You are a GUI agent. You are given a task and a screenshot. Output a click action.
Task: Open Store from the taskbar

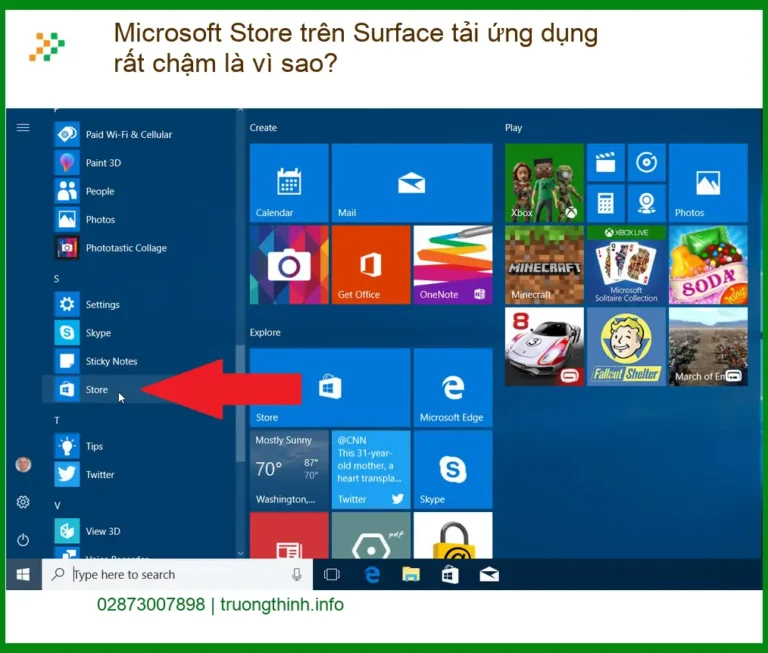450,574
